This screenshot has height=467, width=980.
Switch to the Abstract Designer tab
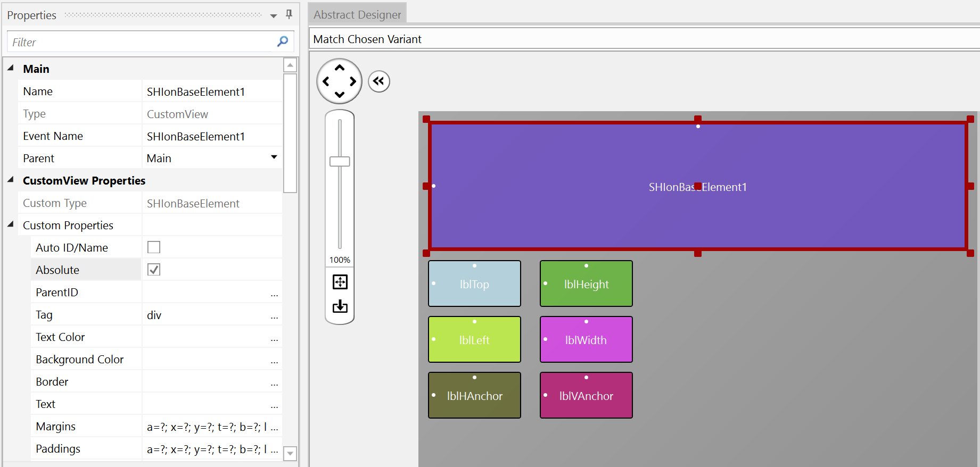tap(357, 14)
